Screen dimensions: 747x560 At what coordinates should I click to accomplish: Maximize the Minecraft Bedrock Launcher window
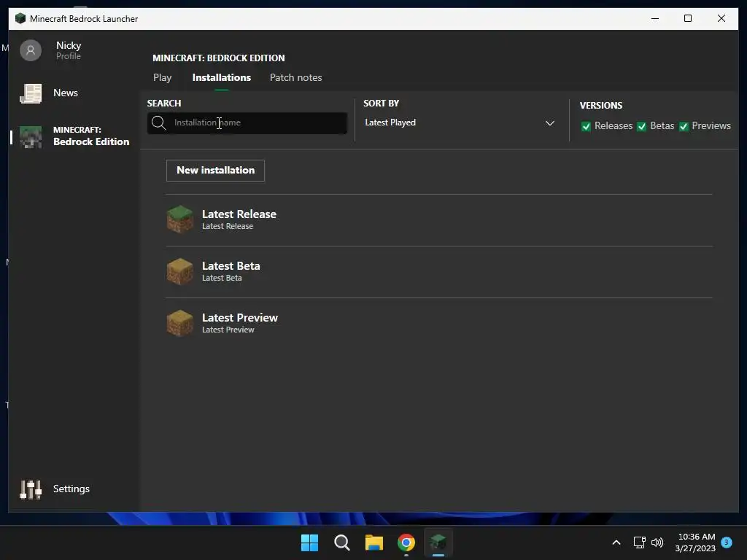pos(688,18)
